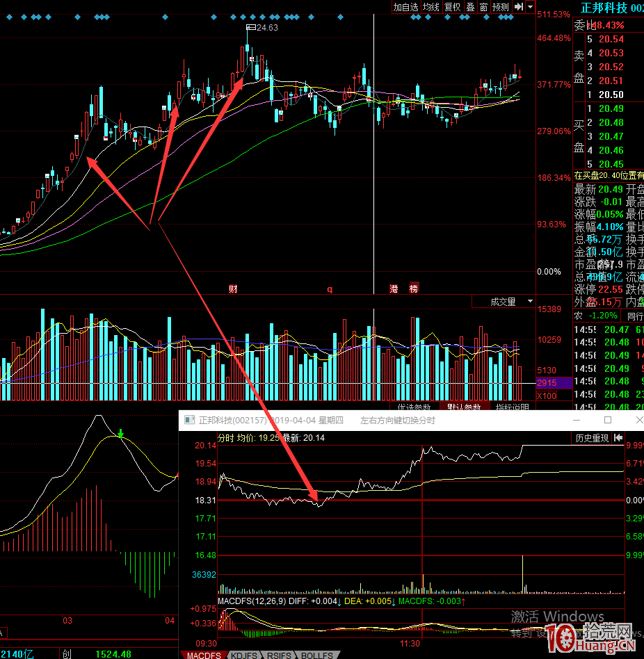644x659 pixels.
Task: Open the 指标说明 indicator description tab
Action: 512,407
